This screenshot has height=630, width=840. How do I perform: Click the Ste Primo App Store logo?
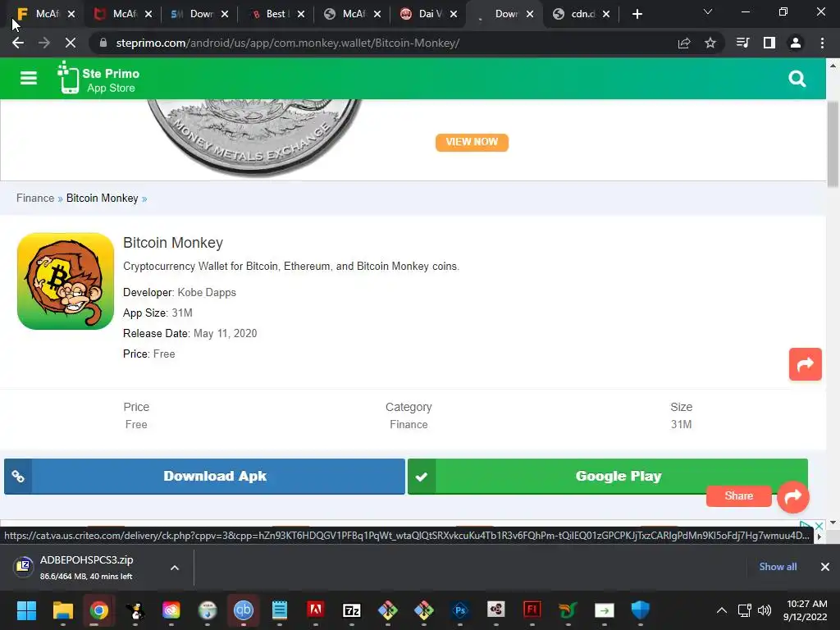point(99,78)
